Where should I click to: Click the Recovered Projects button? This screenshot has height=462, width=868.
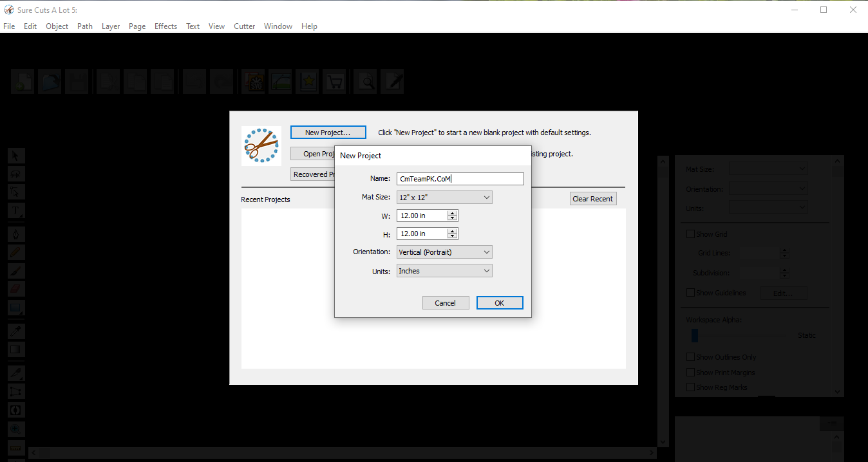coord(313,174)
